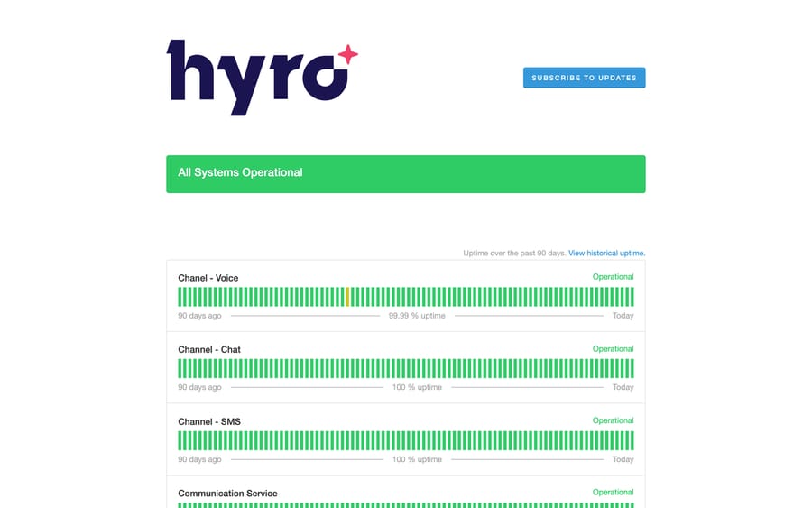Click the Communication Service component name
812x508 pixels.
pos(227,494)
